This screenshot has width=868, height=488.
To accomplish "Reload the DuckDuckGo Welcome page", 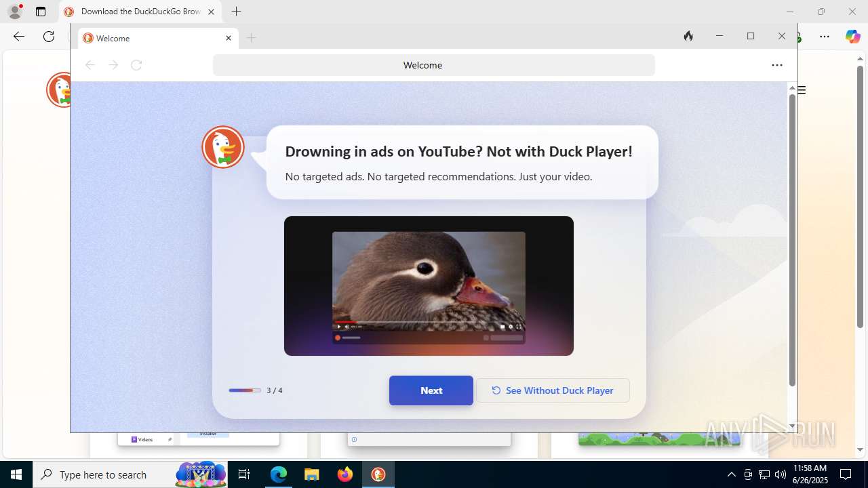I will click(x=136, y=65).
